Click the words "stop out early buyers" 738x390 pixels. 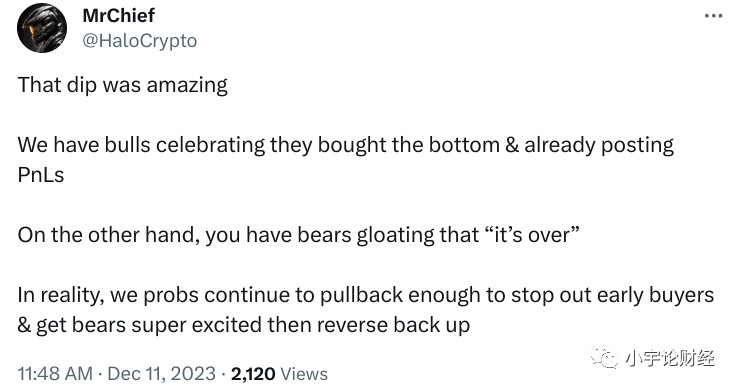pyautogui.click(x=612, y=295)
